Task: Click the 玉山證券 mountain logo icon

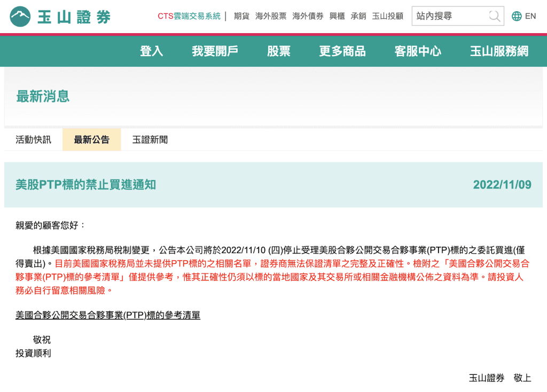Action: 20,16
